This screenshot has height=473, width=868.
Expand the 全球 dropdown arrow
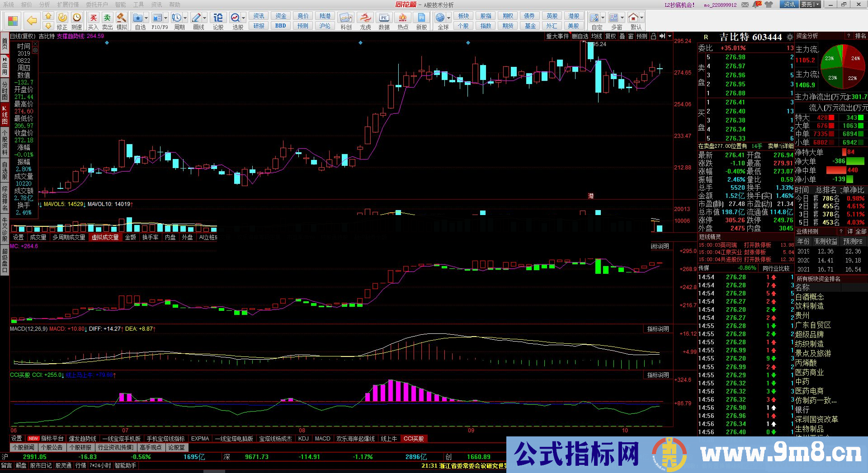coord(448,18)
